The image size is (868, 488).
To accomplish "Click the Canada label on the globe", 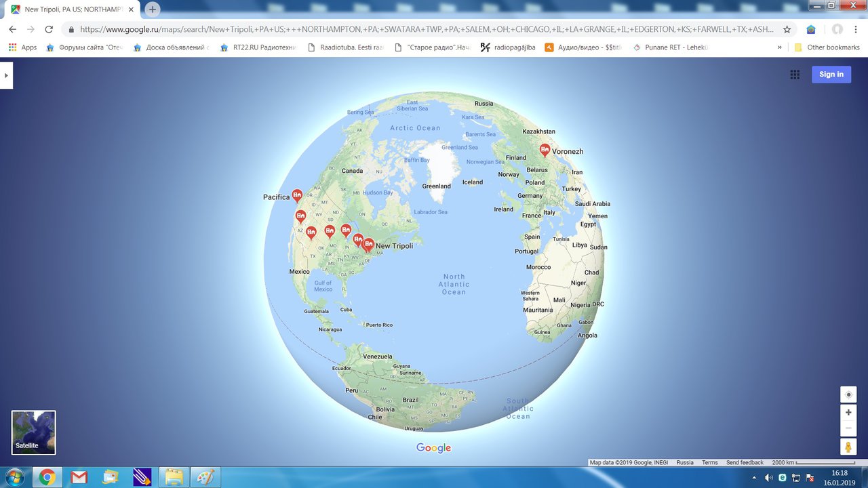I will (x=352, y=171).
